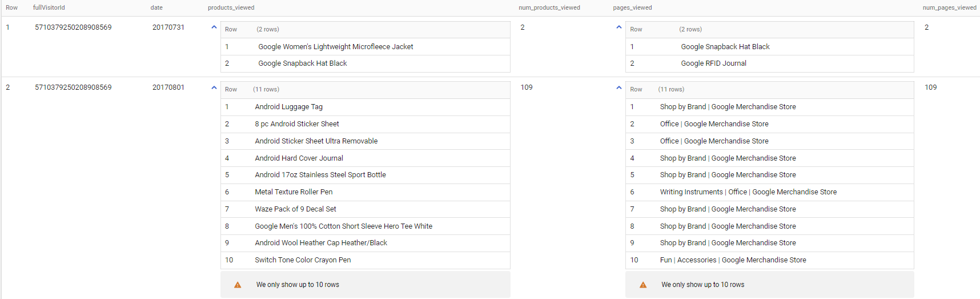This screenshot has width=980, height=299.
Task: Select Google Women's Lightweight Microfleece Jacket product
Action: click(336, 47)
